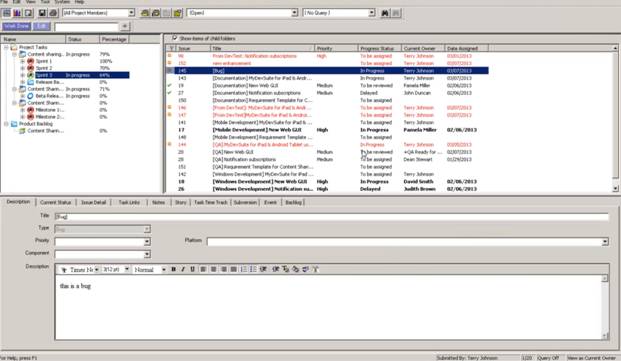The width and height of the screenshot is (621, 361).
Task: Toggle Show items of child folders checkbox
Action: (174, 38)
